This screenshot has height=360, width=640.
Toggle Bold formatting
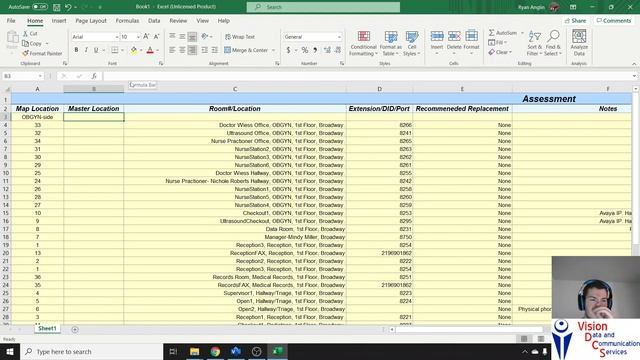[76, 50]
